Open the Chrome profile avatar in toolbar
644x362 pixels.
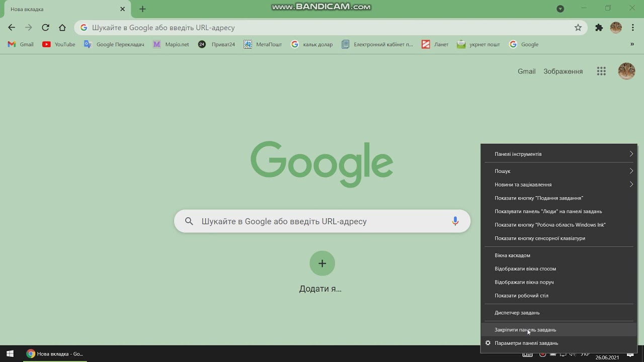616,28
